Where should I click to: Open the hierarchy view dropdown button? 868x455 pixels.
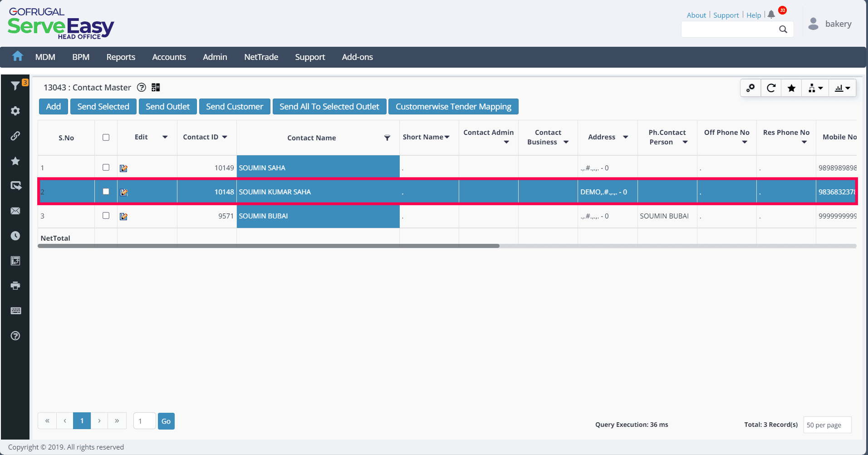pos(815,88)
